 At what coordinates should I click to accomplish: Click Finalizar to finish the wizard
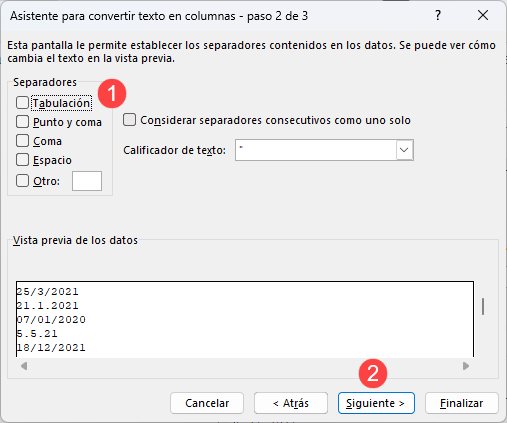click(462, 403)
